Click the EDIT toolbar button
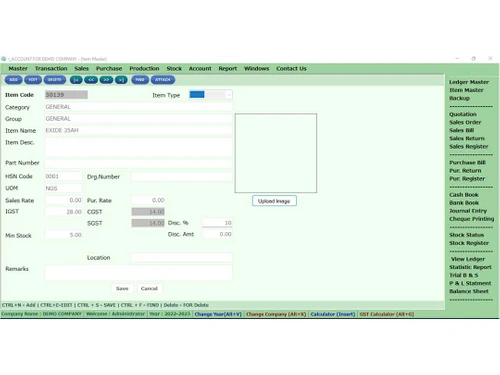Image resolution: width=500 pixels, height=375 pixels. [x=33, y=80]
